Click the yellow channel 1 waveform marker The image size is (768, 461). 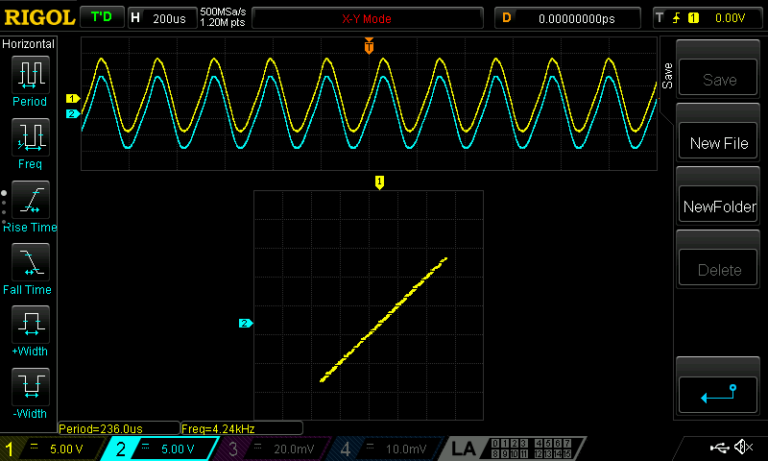click(72, 98)
